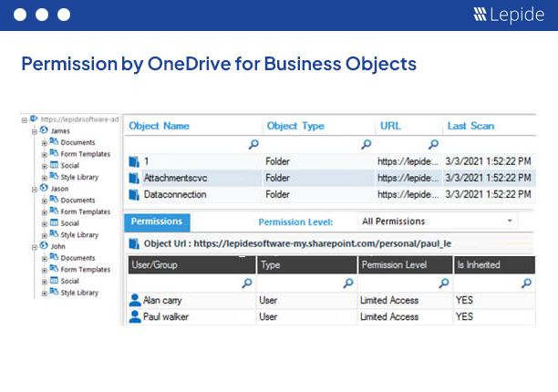Screen dimensions: 558x392
Task: Select Form Templates under John
Action: coord(86,270)
